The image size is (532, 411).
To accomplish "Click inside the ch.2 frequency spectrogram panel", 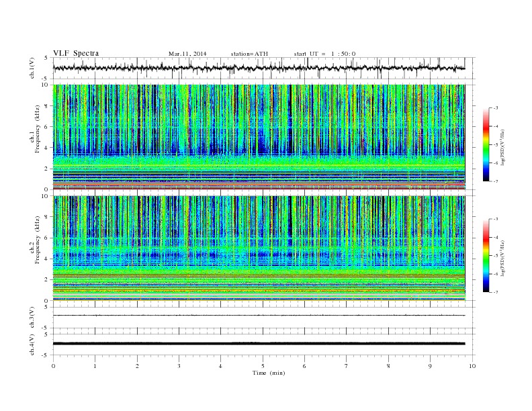I will click(259, 248).
